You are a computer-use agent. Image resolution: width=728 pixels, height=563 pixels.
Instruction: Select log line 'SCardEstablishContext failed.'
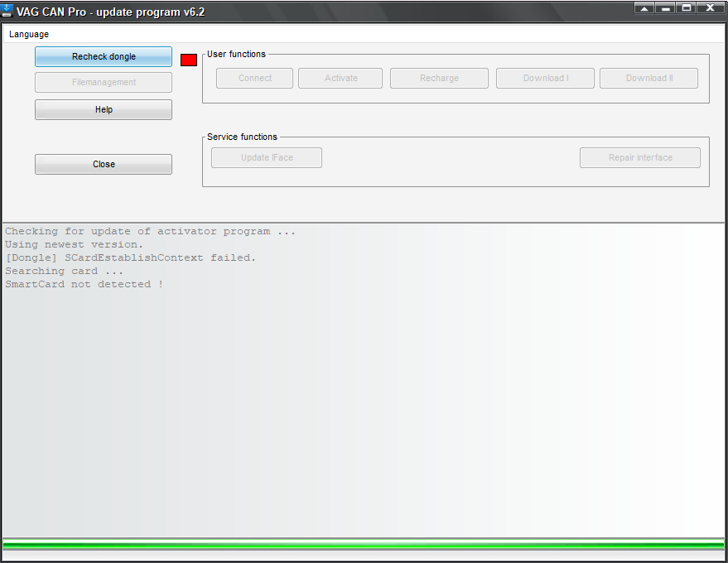pyautogui.click(x=131, y=257)
